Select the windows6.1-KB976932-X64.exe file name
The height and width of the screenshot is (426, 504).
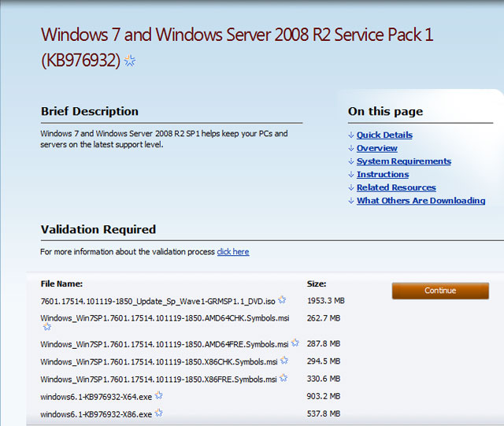pos(96,397)
